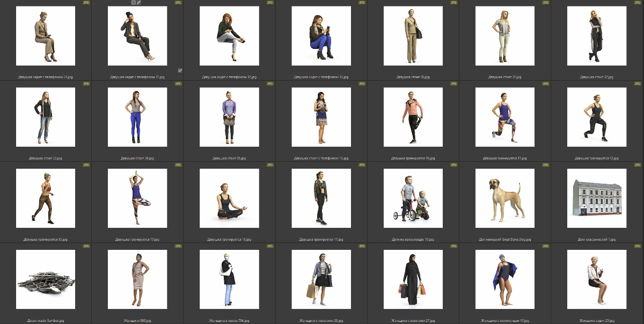Select the woman in tree yoga pose
The width and height of the screenshot is (644, 324).
click(x=137, y=198)
